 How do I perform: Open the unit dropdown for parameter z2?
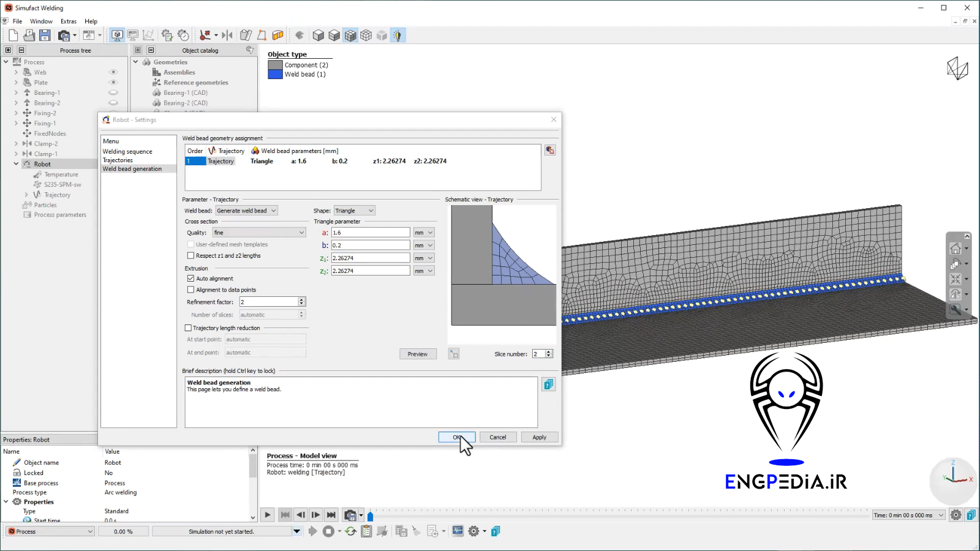424,271
